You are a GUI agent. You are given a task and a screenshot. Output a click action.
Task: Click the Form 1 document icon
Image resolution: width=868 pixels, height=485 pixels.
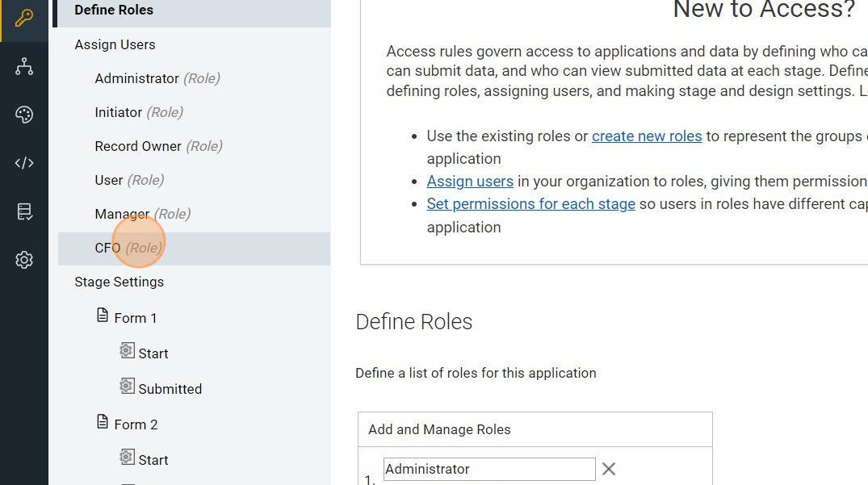pos(103,315)
